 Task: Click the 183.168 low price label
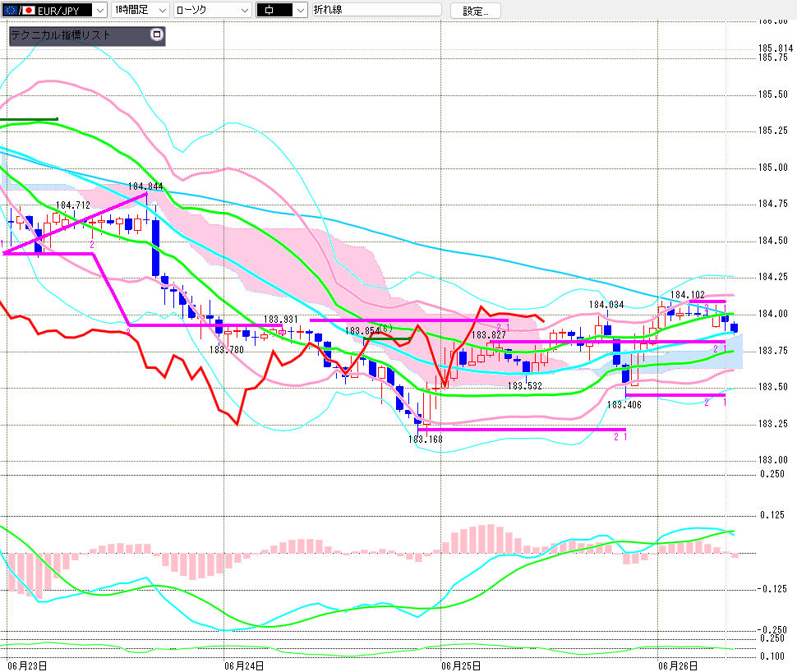(x=426, y=440)
